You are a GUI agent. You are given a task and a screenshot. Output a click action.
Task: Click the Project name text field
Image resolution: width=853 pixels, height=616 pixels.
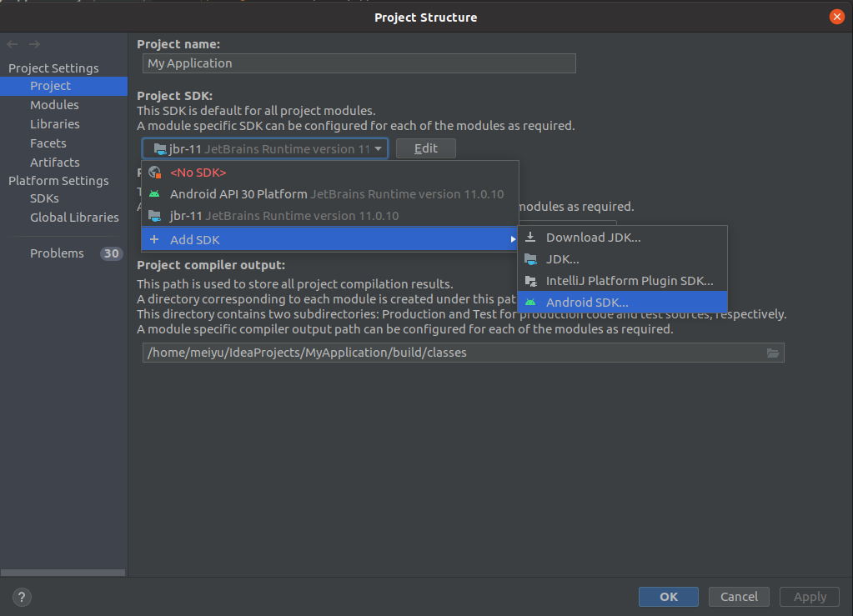coord(359,63)
